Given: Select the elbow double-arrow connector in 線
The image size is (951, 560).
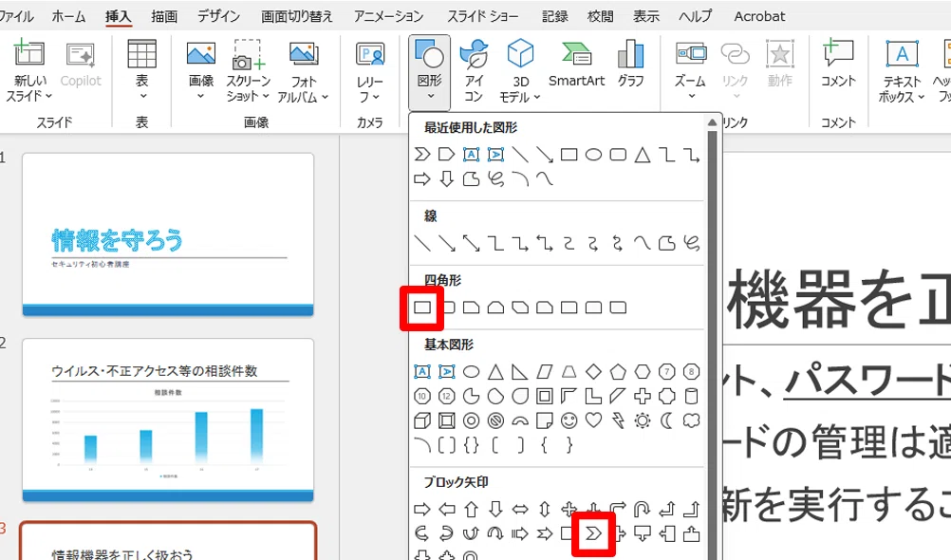Looking at the screenshot, I should [545, 243].
